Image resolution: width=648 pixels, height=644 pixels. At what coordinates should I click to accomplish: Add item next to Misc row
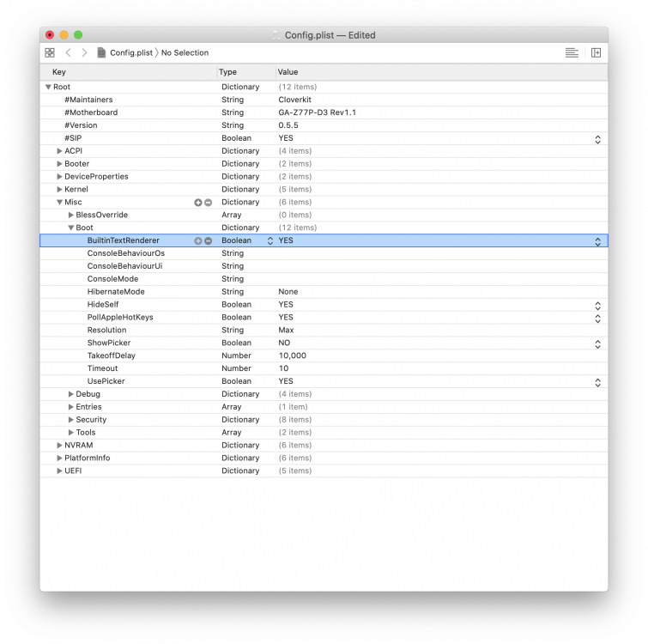[x=198, y=203]
